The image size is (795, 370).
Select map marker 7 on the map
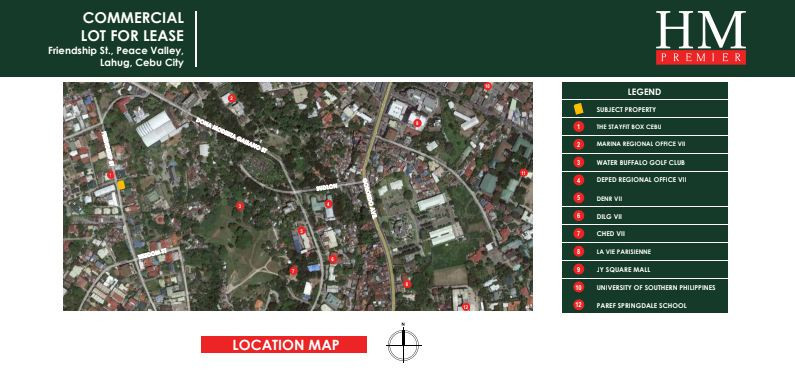point(293,271)
